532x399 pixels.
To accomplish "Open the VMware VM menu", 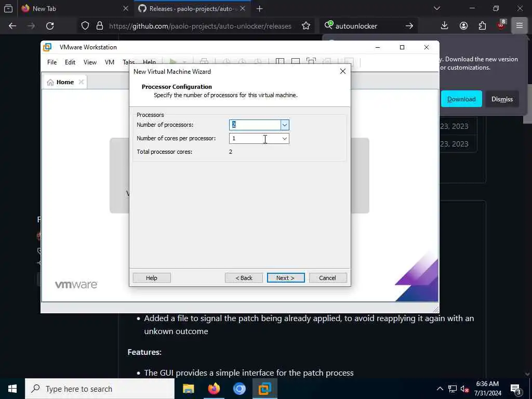I will (x=109, y=62).
